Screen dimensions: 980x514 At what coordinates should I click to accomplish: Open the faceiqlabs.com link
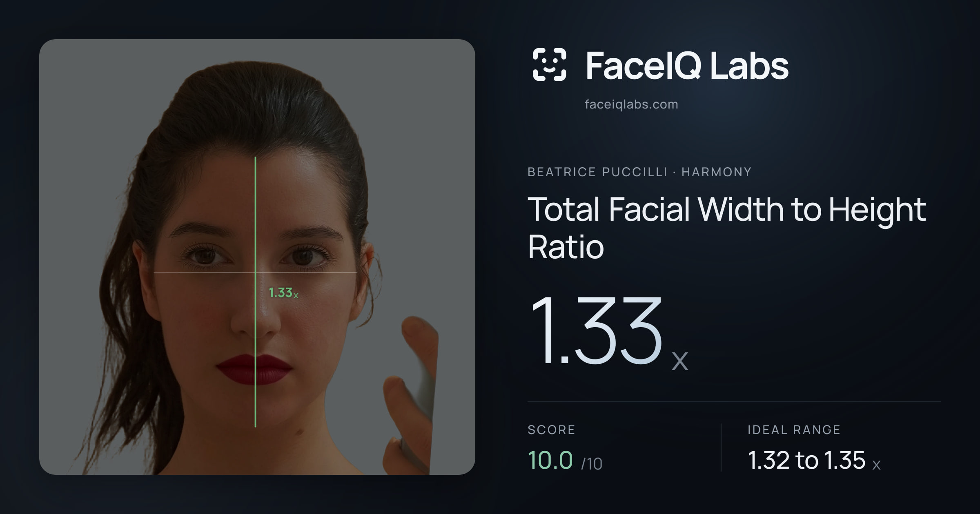(x=631, y=104)
